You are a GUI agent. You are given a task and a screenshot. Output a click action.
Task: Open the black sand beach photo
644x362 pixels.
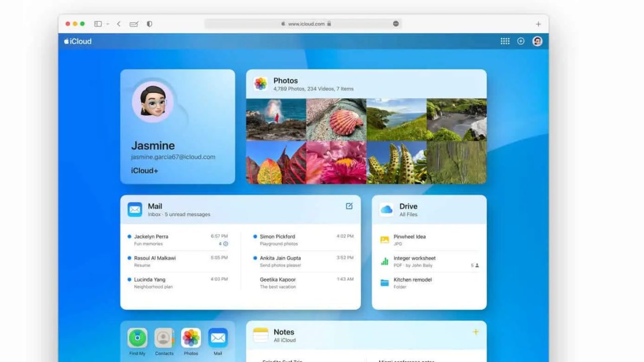pos(457,119)
